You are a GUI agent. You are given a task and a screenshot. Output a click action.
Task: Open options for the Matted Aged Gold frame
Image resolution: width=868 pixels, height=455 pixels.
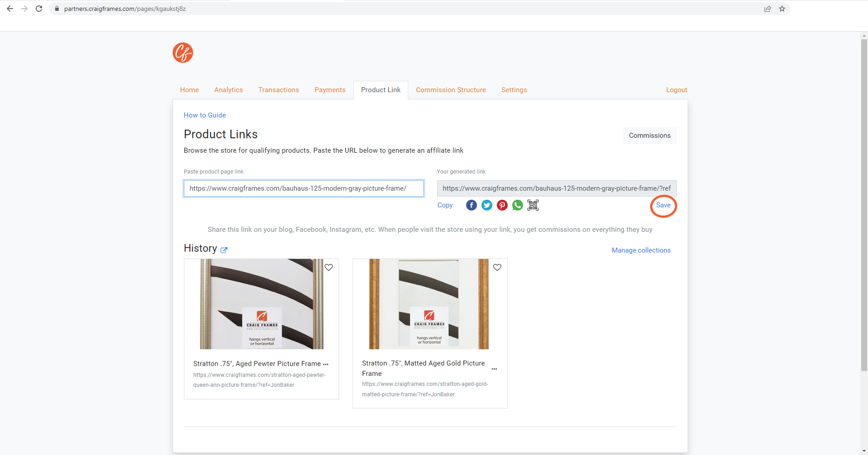[495, 369]
